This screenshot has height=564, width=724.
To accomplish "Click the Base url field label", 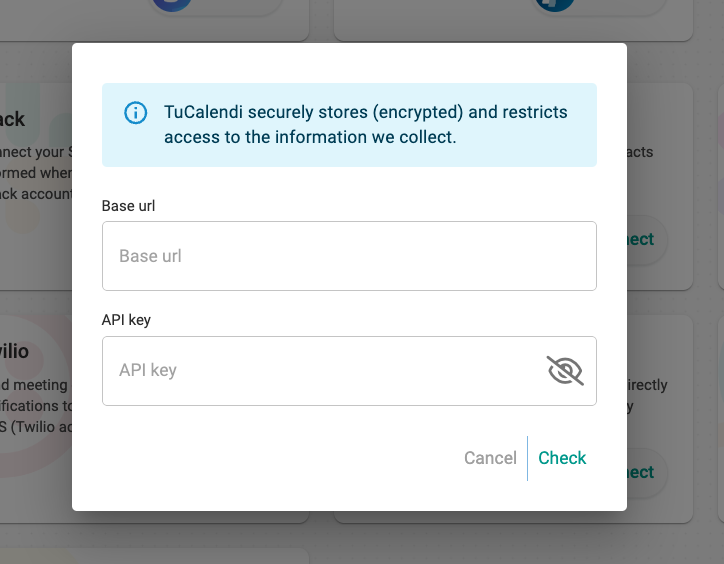I will [x=128, y=206].
